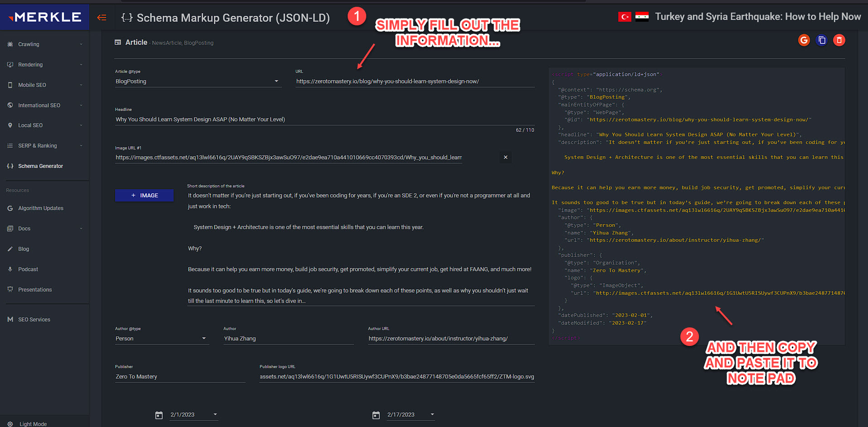Click the Algorithm Updates Google icon
The image size is (868, 427).
(10, 208)
